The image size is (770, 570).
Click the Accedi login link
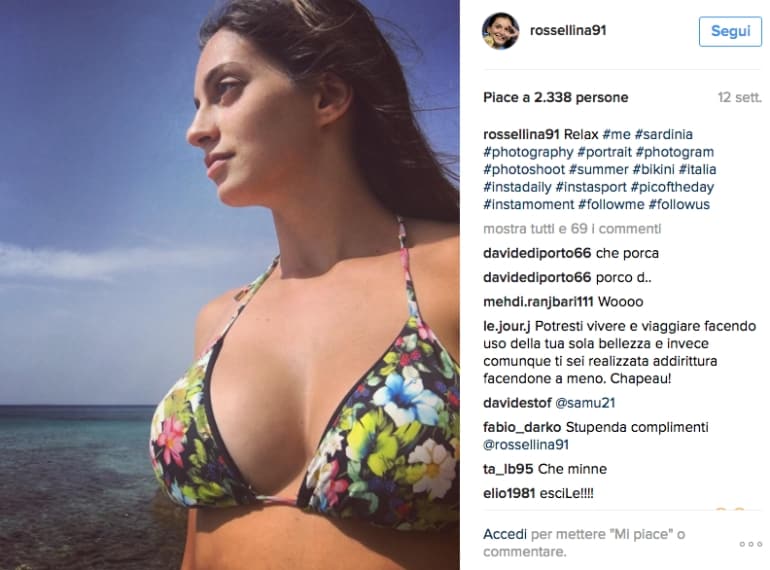click(x=505, y=534)
